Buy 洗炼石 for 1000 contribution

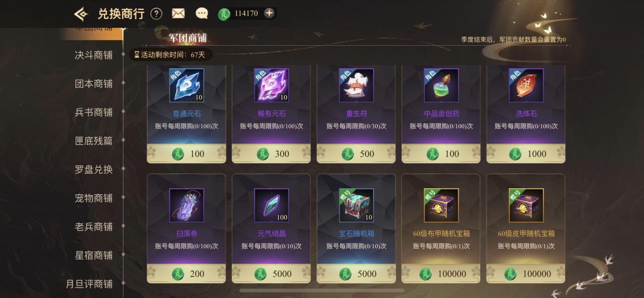526,154
